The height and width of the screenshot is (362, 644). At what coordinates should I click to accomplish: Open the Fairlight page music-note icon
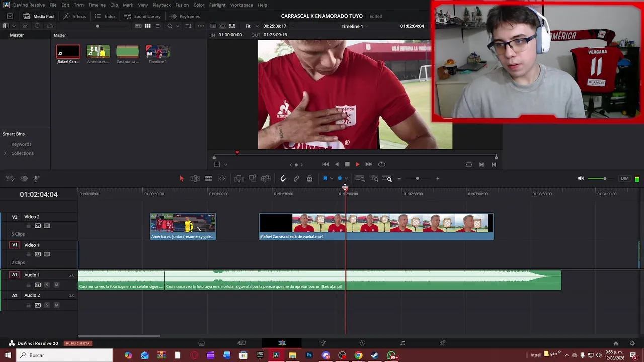pyautogui.click(x=403, y=343)
